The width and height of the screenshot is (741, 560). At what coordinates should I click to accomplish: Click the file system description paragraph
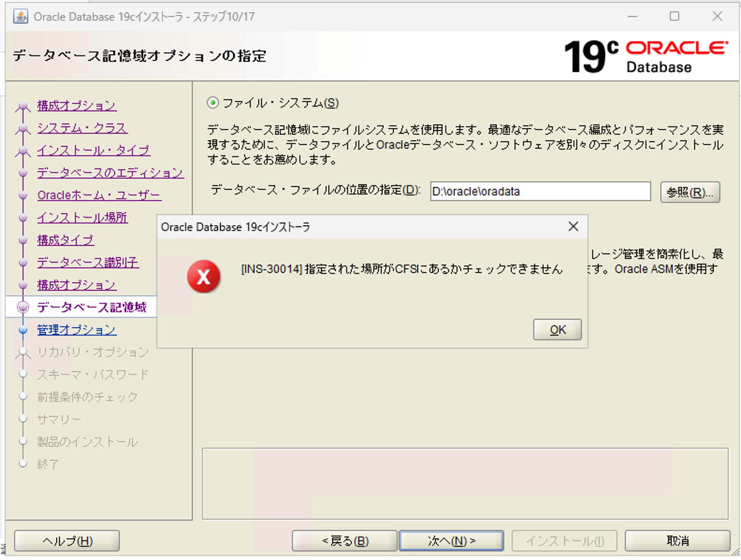465,144
